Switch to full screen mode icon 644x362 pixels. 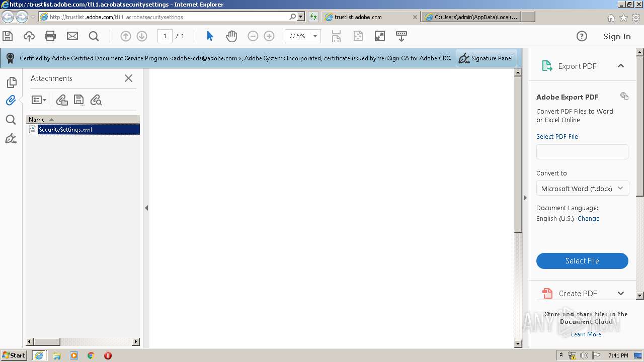click(x=380, y=36)
